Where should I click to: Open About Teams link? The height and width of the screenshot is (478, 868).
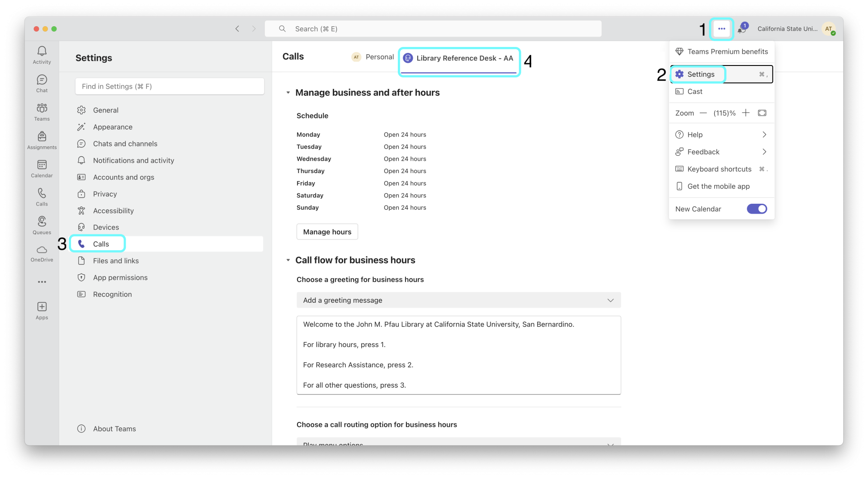(114, 429)
